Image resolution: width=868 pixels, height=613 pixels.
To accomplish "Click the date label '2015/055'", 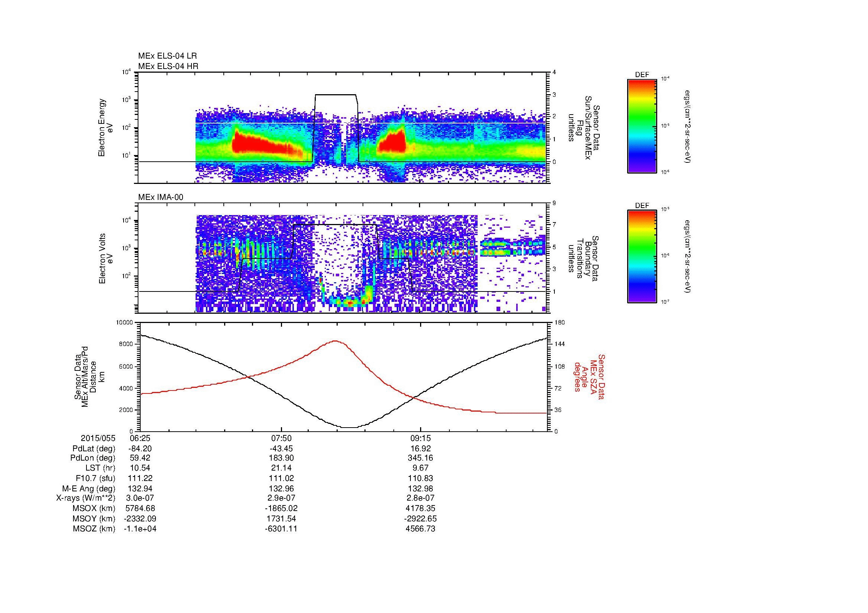I will (x=98, y=438).
